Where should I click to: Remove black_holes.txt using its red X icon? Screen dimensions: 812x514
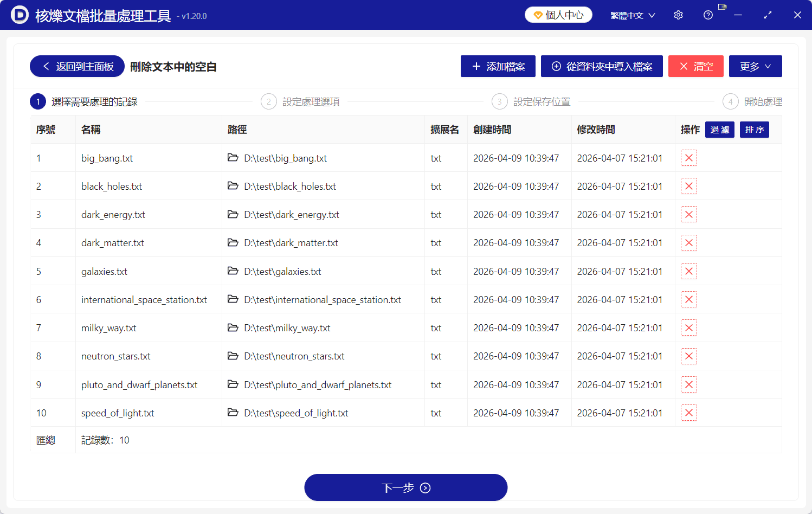click(688, 186)
